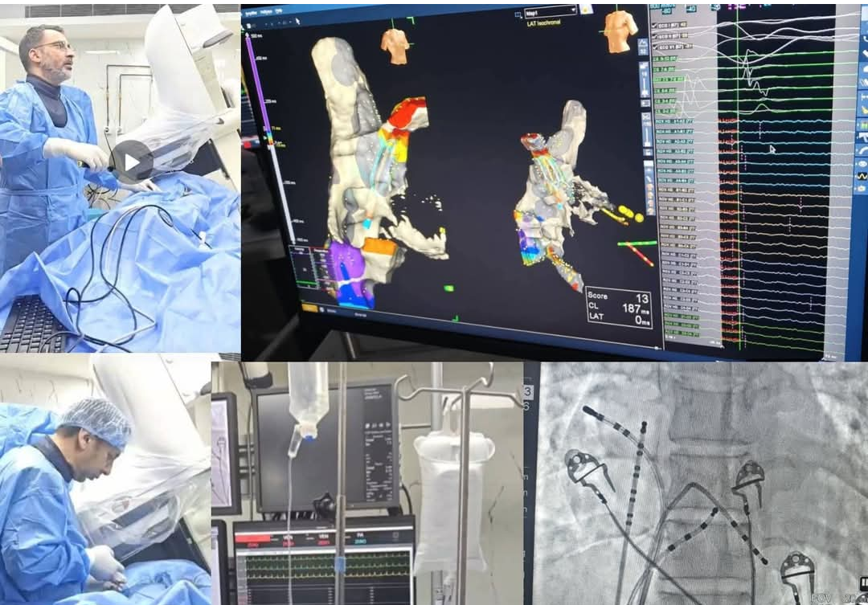
Task: Click the left torso orientation icon
Action: point(395,44)
